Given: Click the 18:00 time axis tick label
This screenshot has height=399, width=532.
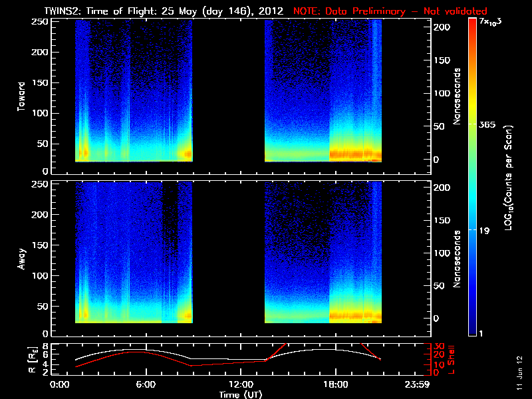Looking at the screenshot, I should (x=334, y=384).
